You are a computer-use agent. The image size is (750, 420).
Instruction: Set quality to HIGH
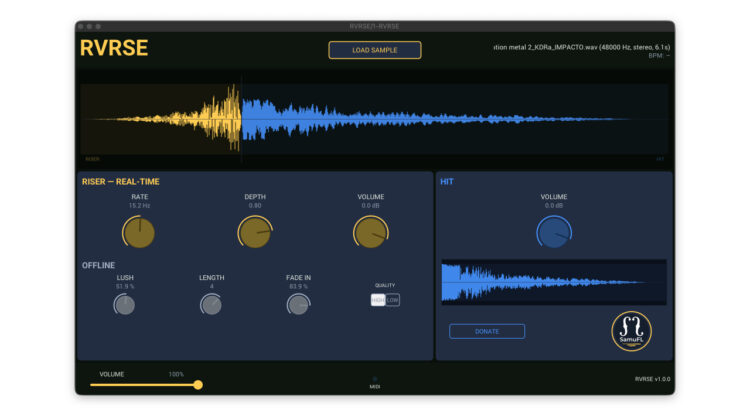click(x=378, y=300)
